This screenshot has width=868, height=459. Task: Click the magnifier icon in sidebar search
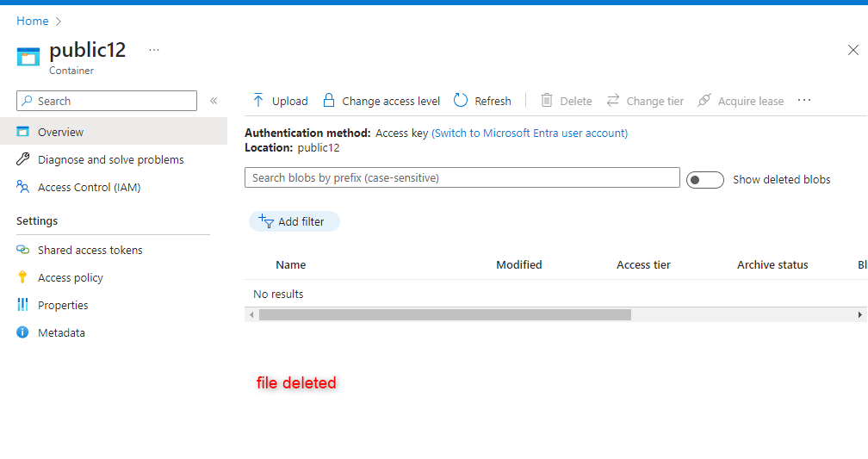point(27,101)
